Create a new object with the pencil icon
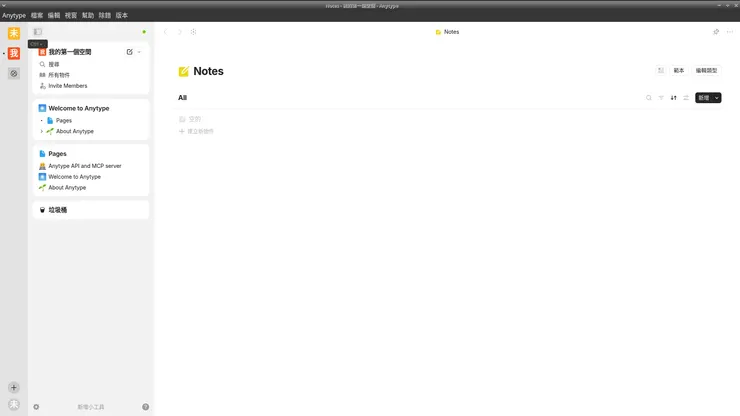This screenshot has height=416, width=740. [129, 51]
